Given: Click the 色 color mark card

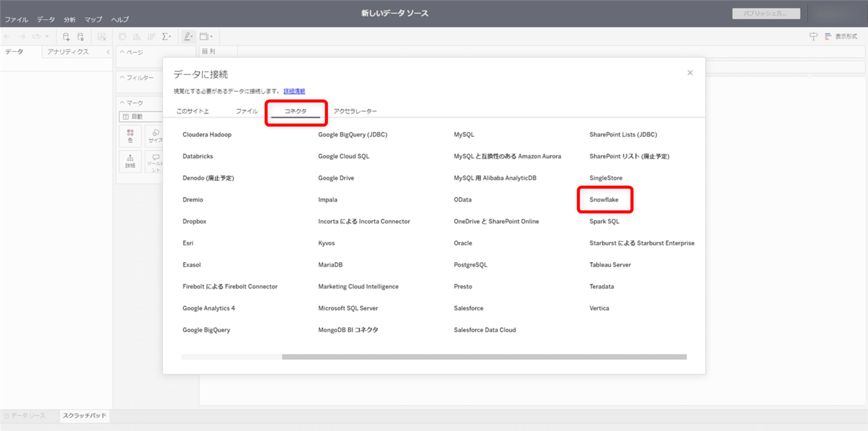Looking at the screenshot, I should point(130,136).
